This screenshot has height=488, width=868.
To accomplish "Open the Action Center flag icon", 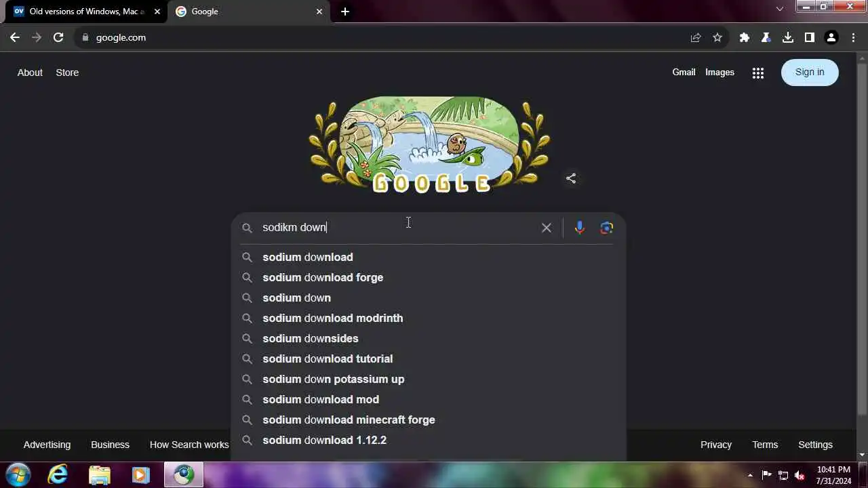I will 767,475.
